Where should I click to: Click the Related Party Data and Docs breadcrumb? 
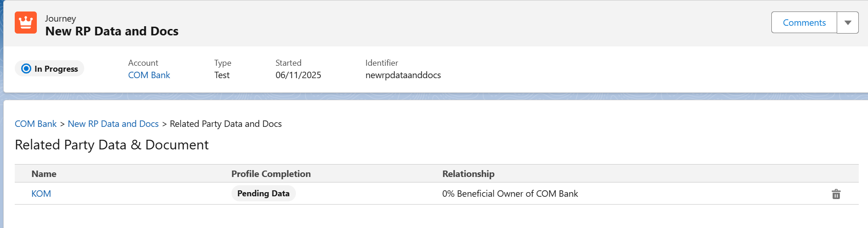[x=226, y=124]
